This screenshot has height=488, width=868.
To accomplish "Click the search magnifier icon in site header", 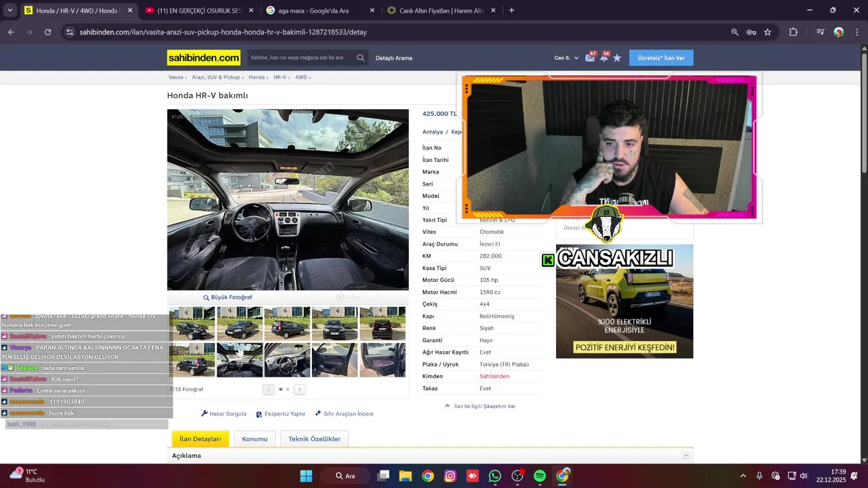I will click(x=361, y=58).
